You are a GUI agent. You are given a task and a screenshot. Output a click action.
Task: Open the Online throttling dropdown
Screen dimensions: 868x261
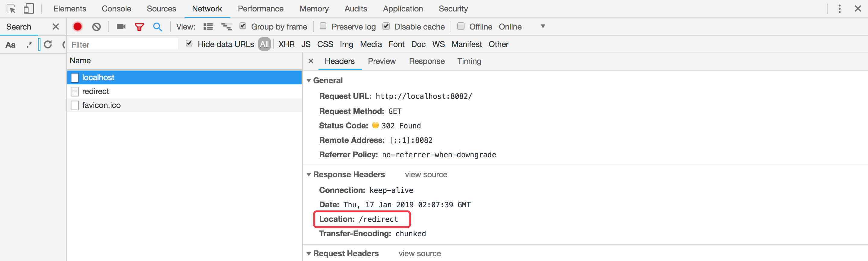click(521, 27)
